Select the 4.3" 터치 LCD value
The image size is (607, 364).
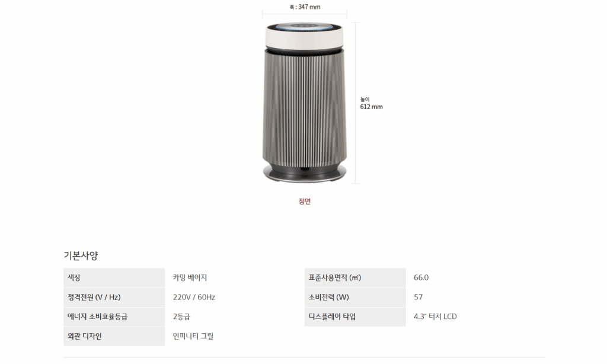pyautogui.click(x=435, y=317)
